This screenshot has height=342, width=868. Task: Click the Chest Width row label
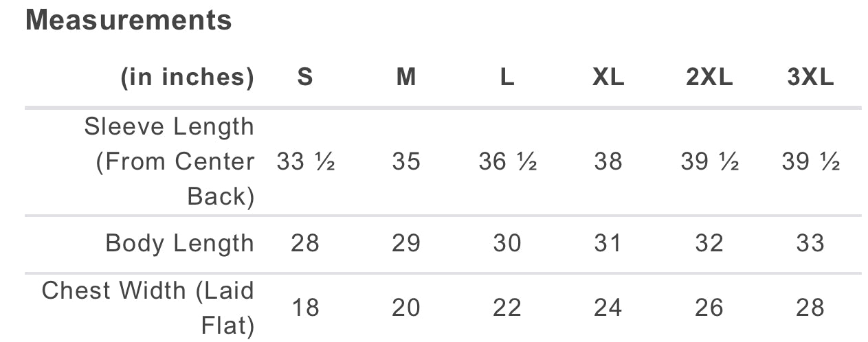(148, 308)
